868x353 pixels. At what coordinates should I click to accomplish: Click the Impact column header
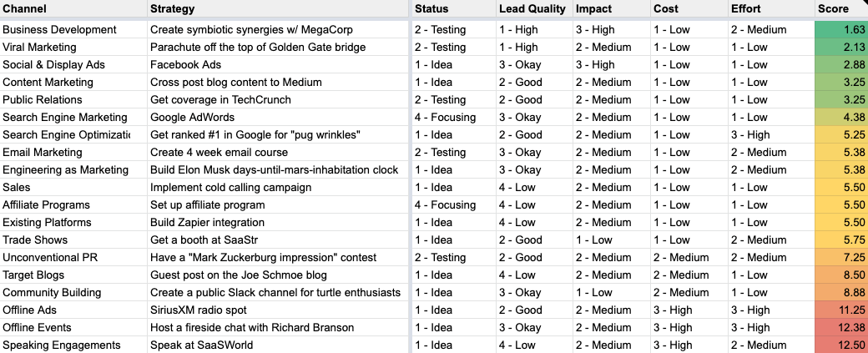593,8
